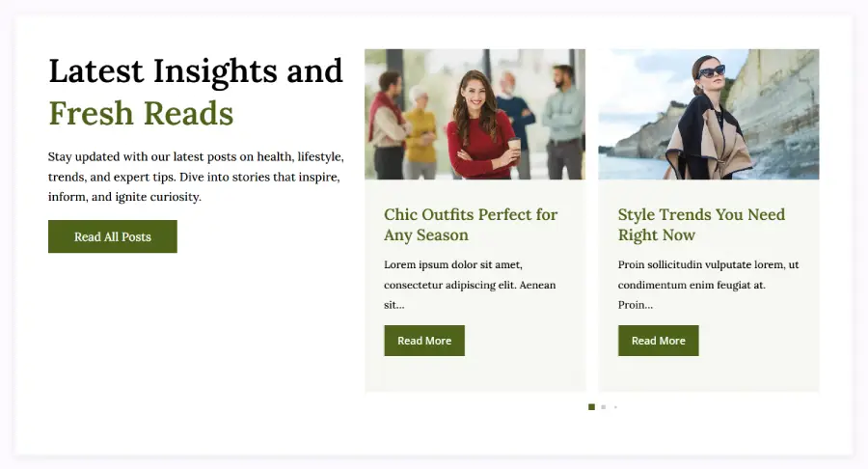Open Read More for Style Trends post

click(658, 341)
